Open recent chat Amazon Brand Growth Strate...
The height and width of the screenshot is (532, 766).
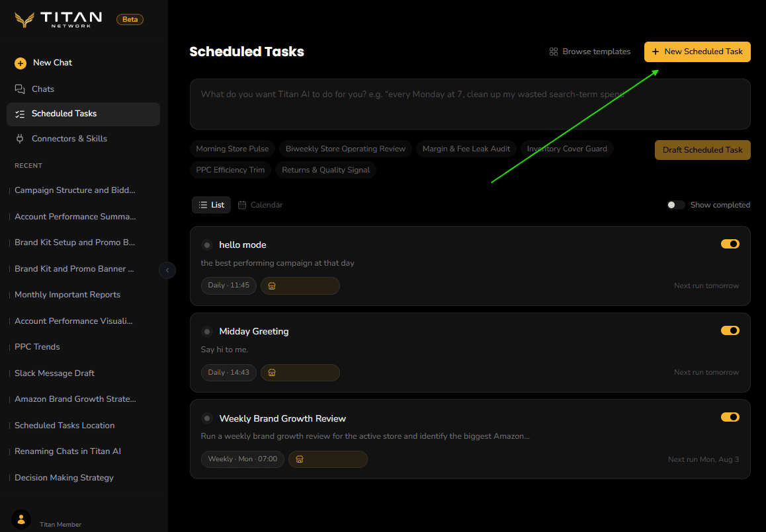pos(75,399)
